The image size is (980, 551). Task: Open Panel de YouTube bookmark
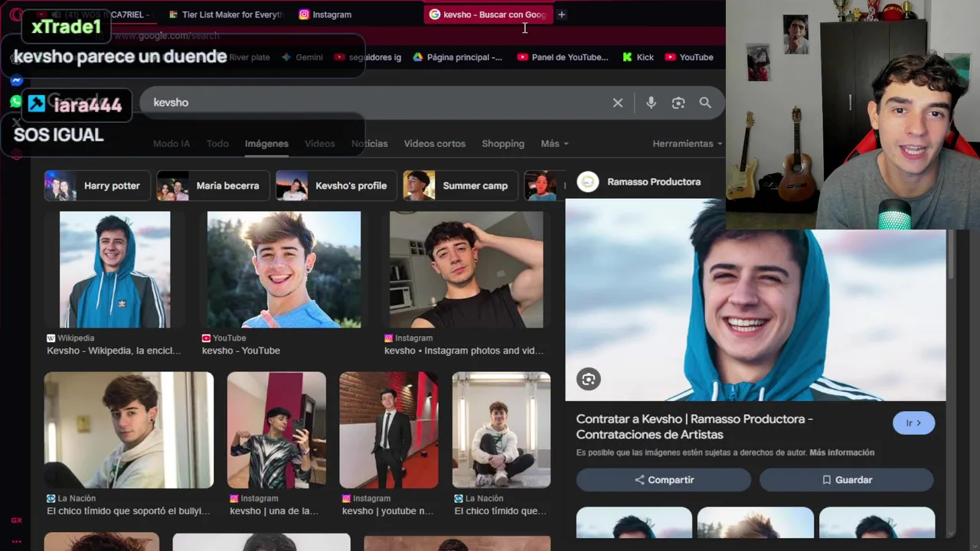(563, 57)
